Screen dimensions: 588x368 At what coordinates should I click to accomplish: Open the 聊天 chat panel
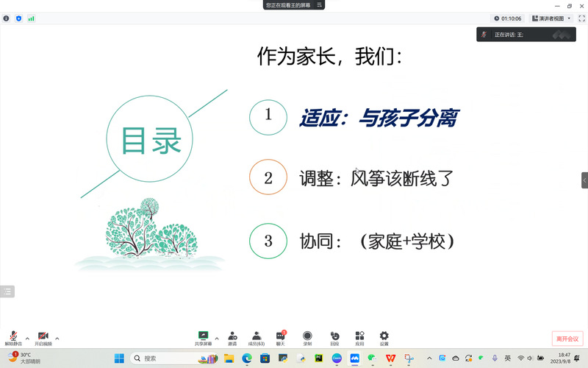click(x=281, y=337)
